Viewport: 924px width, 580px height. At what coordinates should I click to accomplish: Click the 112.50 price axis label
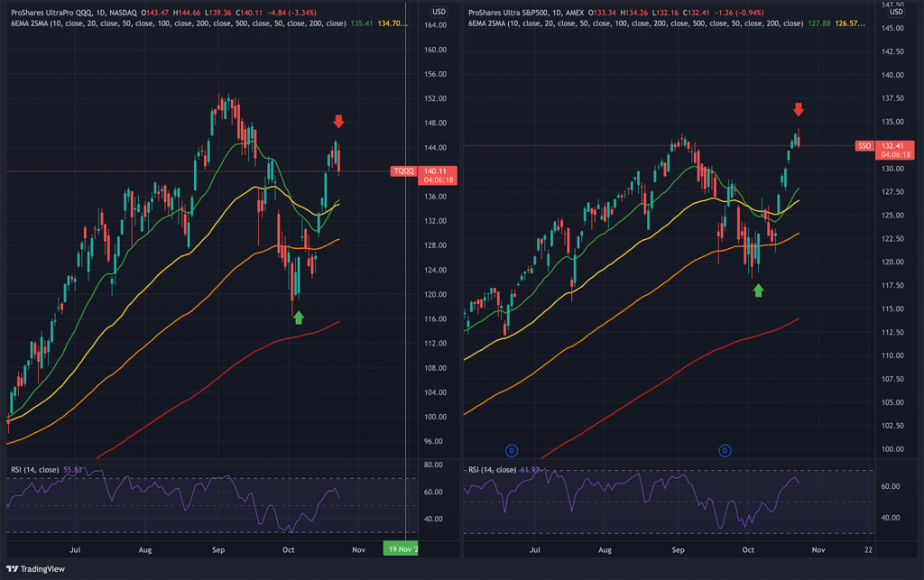pyautogui.click(x=892, y=332)
